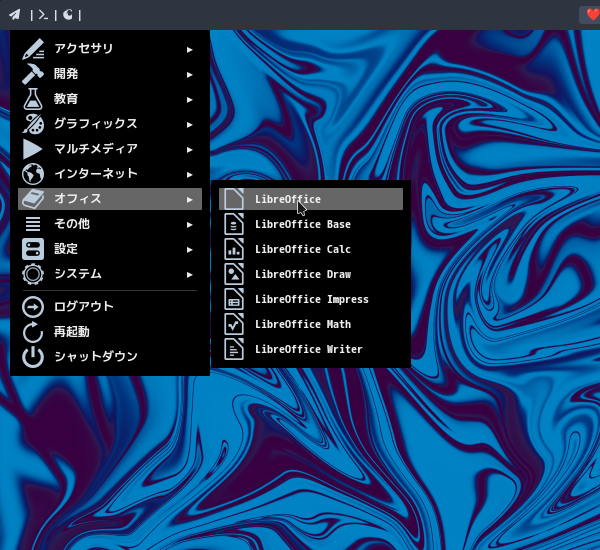600x550 pixels.
Task: Click the book icon beside オフィス
Action: tap(33, 199)
